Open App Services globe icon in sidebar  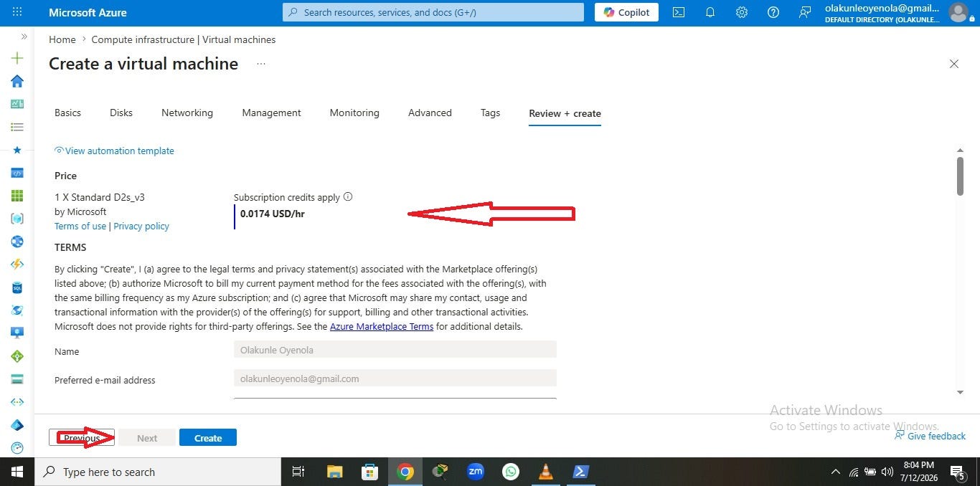tap(17, 242)
